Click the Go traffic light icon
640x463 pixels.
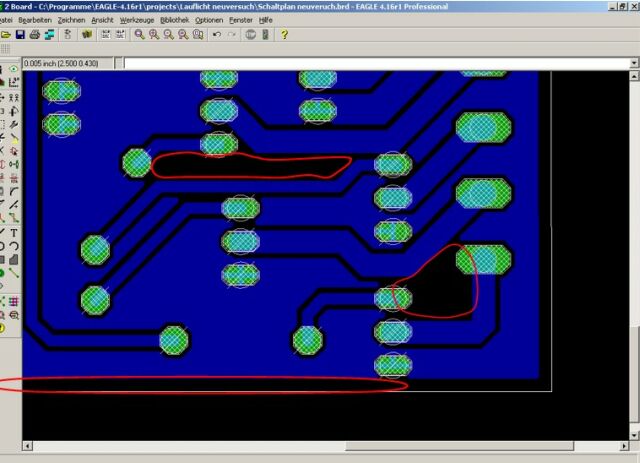click(265, 35)
